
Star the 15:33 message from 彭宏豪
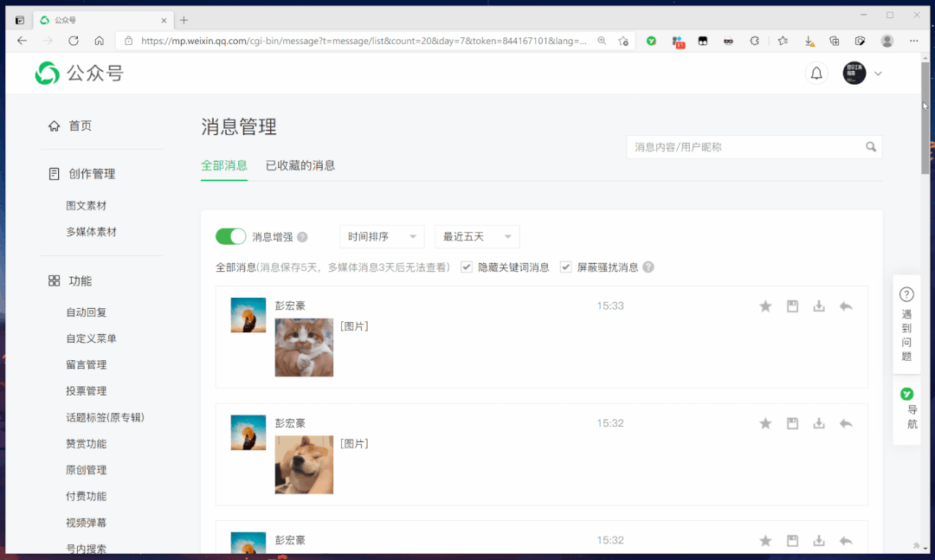tap(765, 306)
